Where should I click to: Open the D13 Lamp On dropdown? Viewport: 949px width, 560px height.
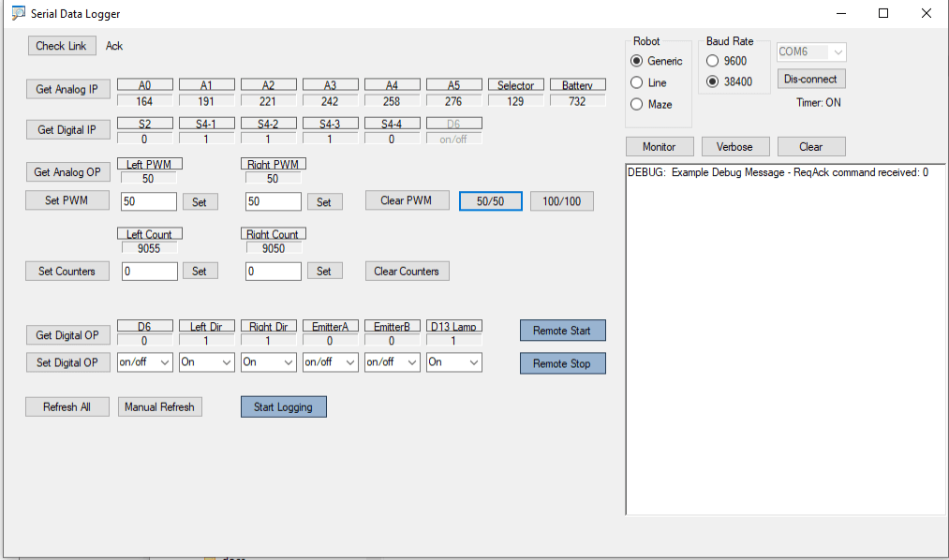[x=454, y=362]
